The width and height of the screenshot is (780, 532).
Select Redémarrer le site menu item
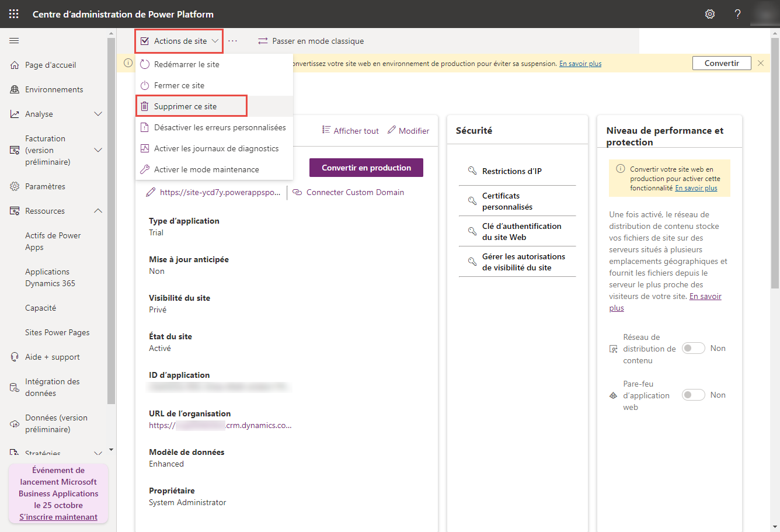214,64
